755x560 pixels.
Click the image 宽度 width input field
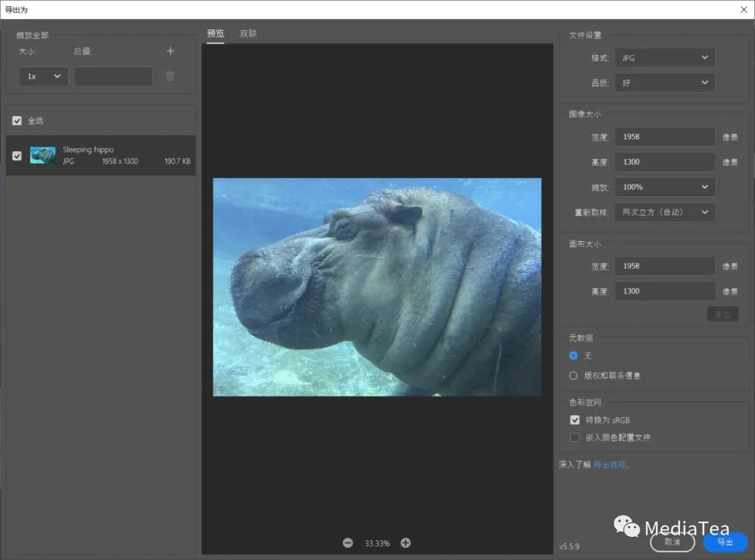pyautogui.click(x=664, y=137)
